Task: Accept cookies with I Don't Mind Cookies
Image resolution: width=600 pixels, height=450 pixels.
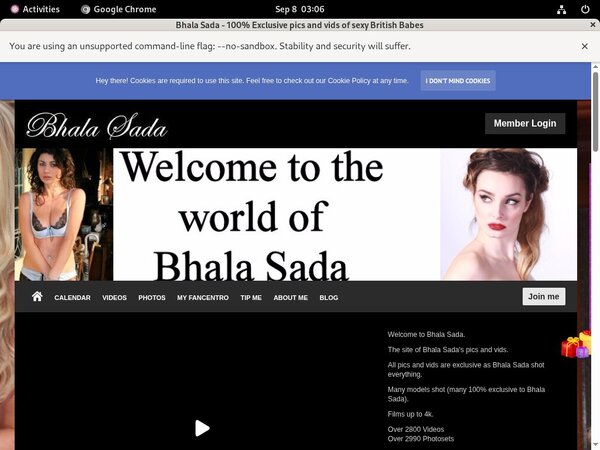Action: (458, 80)
